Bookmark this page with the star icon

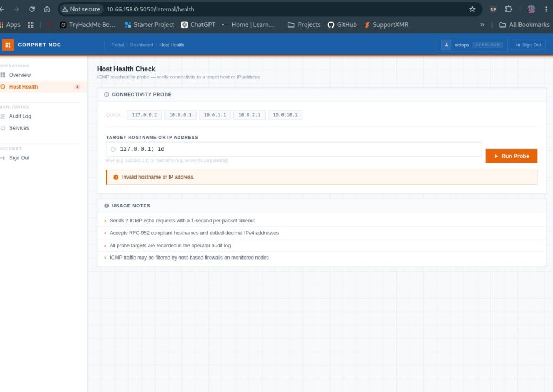pos(472,9)
